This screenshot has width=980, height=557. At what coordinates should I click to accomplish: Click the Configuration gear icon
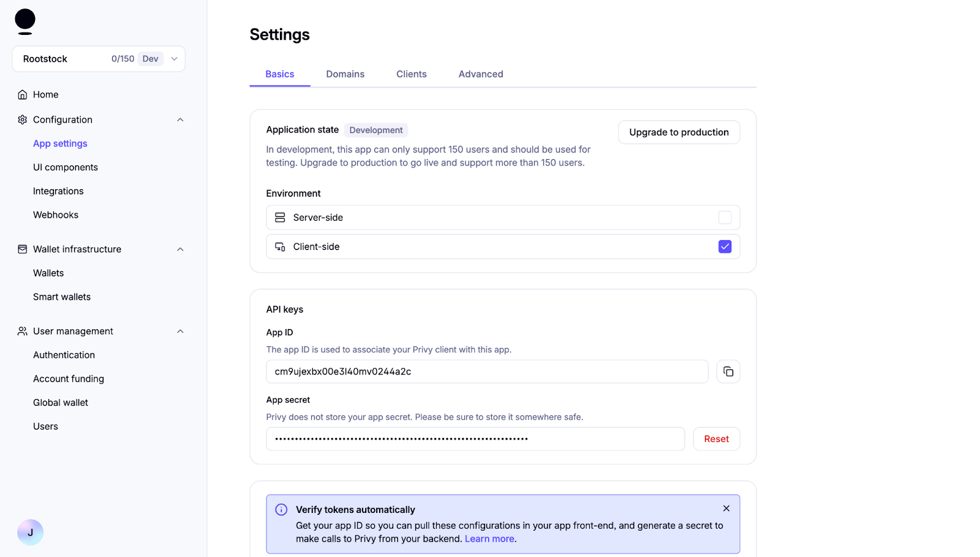(22, 119)
